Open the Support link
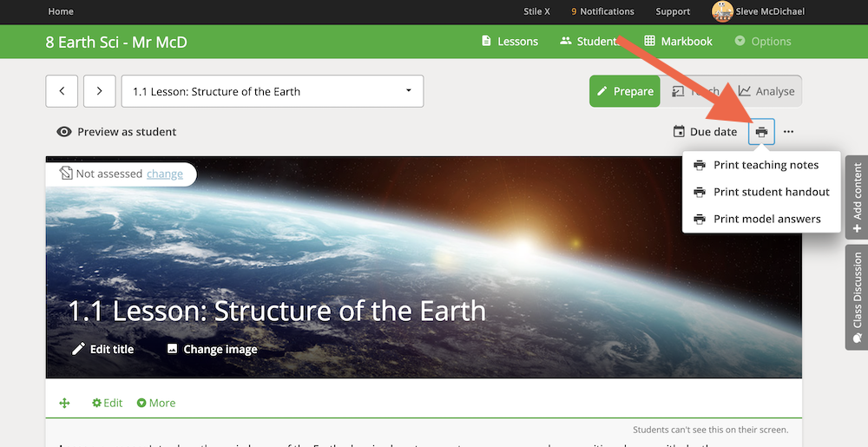This screenshot has width=868, height=447. [x=673, y=11]
